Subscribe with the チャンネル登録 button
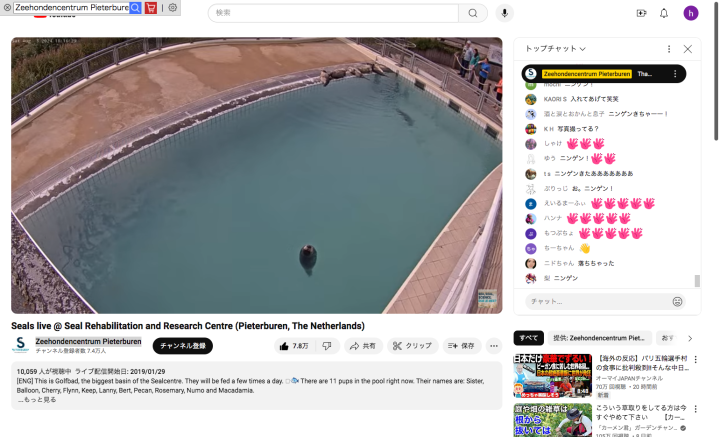 (x=183, y=346)
